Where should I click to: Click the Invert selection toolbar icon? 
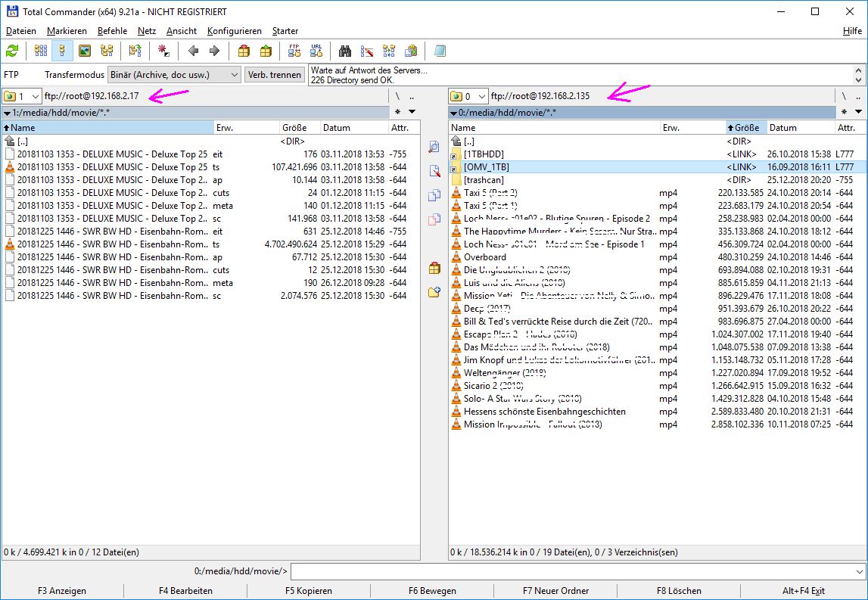point(135,51)
